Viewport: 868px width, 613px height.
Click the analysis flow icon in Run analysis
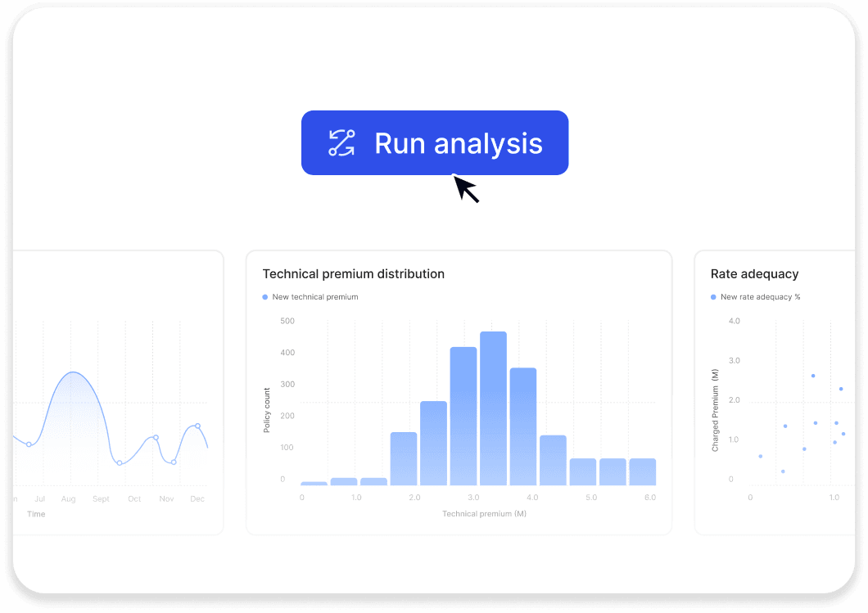click(x=341, y=143)
